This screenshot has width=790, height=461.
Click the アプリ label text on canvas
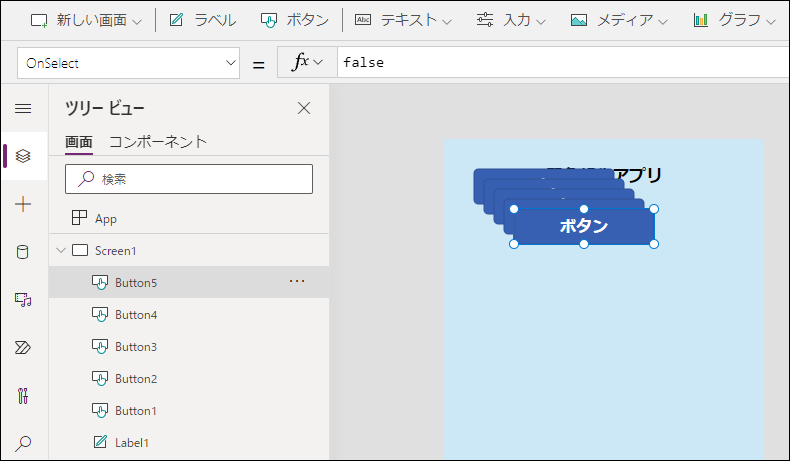pos(637,175)
